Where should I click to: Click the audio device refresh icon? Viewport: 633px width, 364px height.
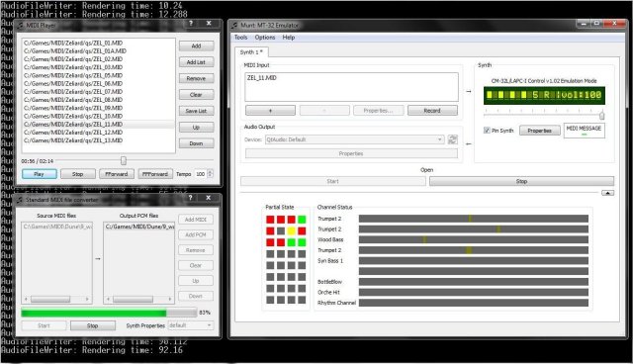coord(453,139)
